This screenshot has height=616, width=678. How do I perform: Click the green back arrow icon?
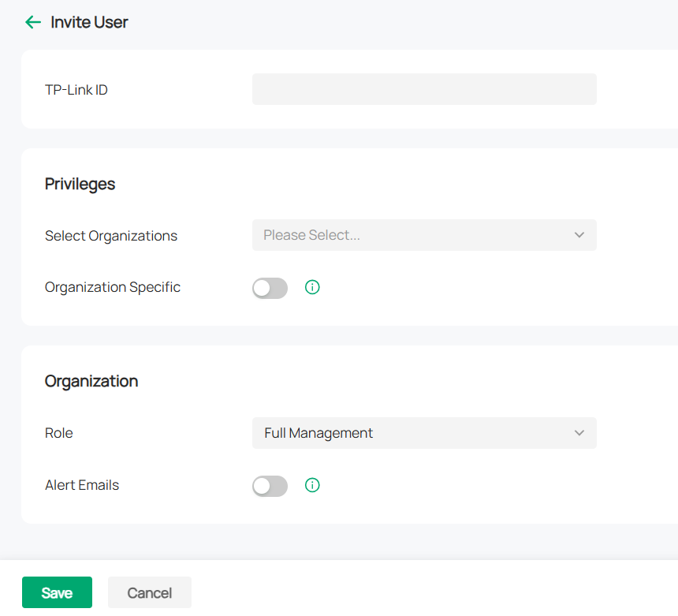tap(32, 22)
